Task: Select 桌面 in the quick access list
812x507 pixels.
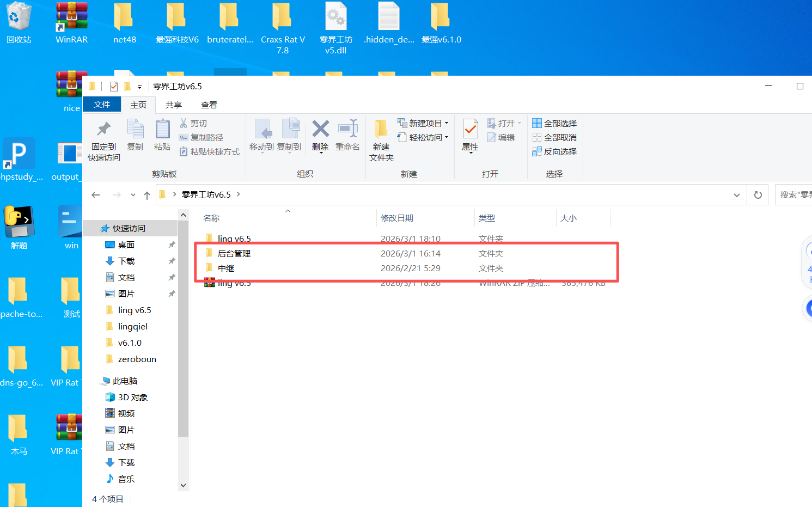Action: coord(126,245)
